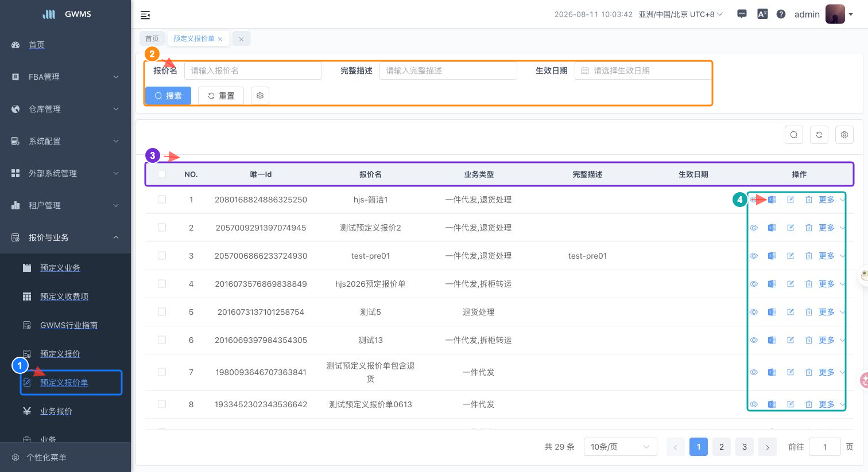View details of 测试预定义报价2 row

(x=754, y=228)
